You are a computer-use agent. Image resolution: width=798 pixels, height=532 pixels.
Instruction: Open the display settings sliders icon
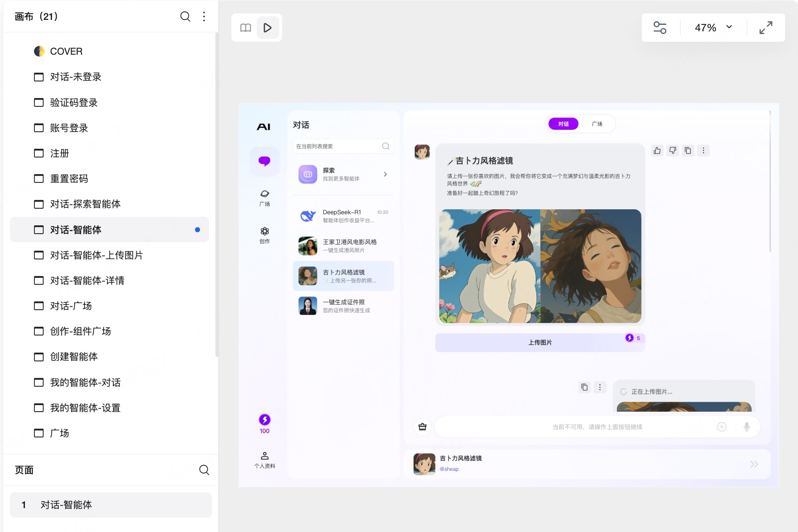click(660, 27)
